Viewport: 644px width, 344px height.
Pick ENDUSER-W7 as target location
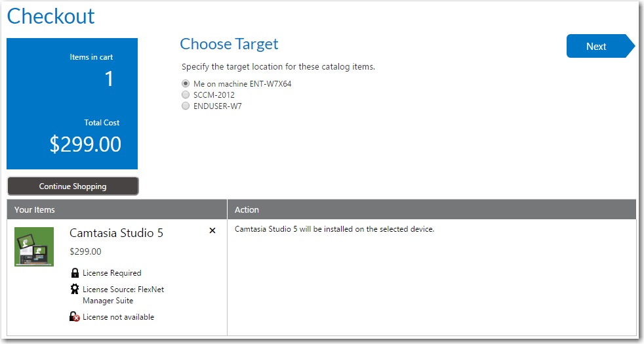point(186,106)
